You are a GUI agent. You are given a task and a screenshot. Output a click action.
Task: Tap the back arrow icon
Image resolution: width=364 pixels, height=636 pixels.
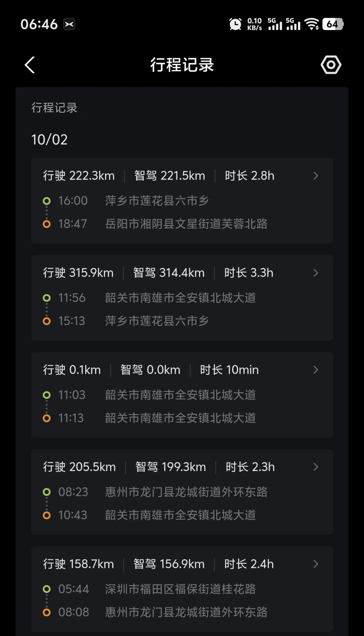[30, 65]
